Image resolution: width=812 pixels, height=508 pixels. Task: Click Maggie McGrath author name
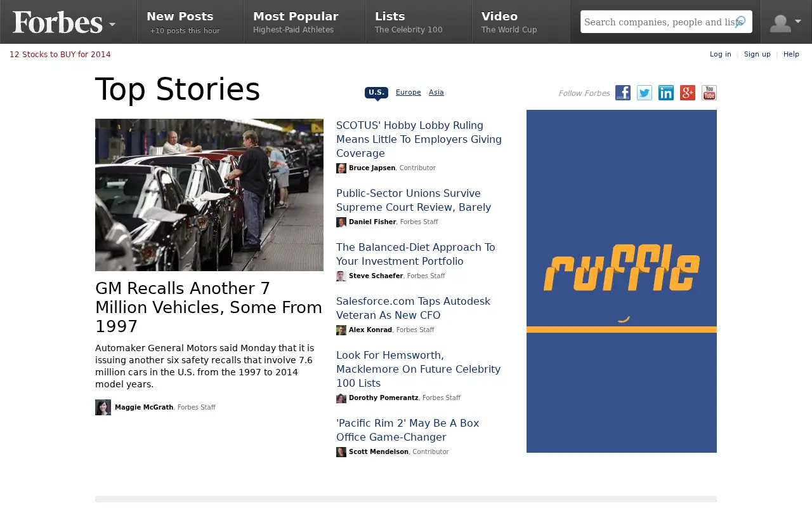click(x=144, y=408)
